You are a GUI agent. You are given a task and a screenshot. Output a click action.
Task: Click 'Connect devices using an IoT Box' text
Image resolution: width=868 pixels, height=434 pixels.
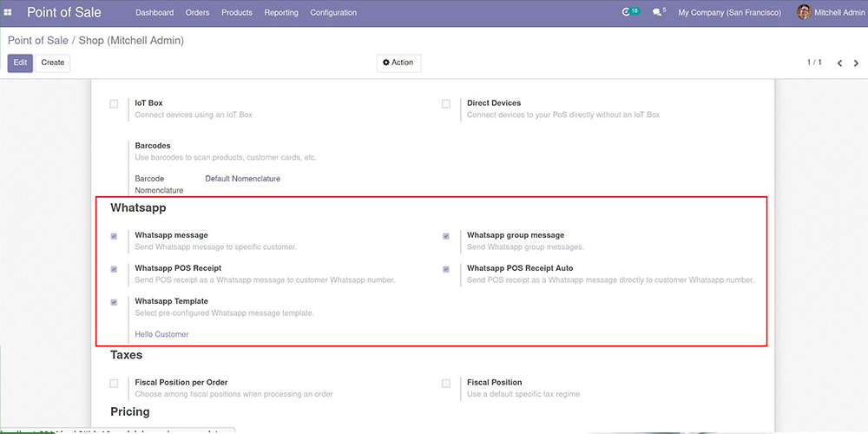(x=194, y=115)
